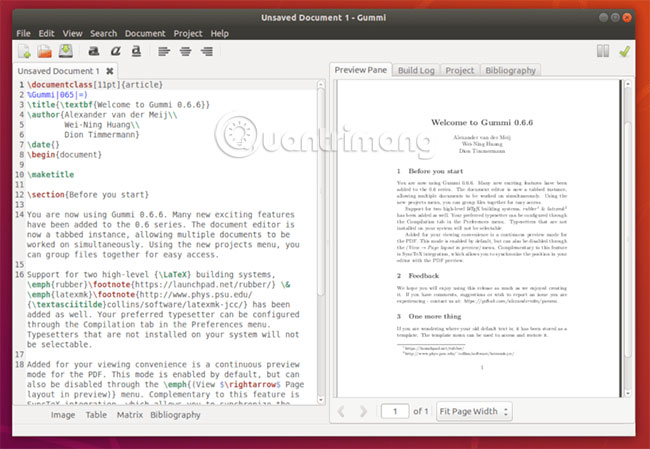Open the Document menu
The width and height of the screenshot is (650, 449).
(145, 34)
